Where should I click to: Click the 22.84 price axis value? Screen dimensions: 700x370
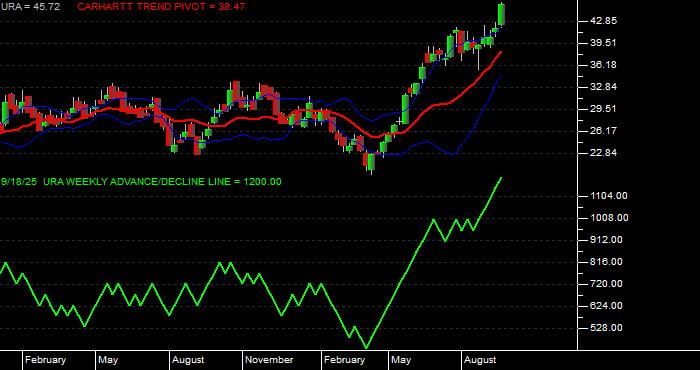[603, 153]
